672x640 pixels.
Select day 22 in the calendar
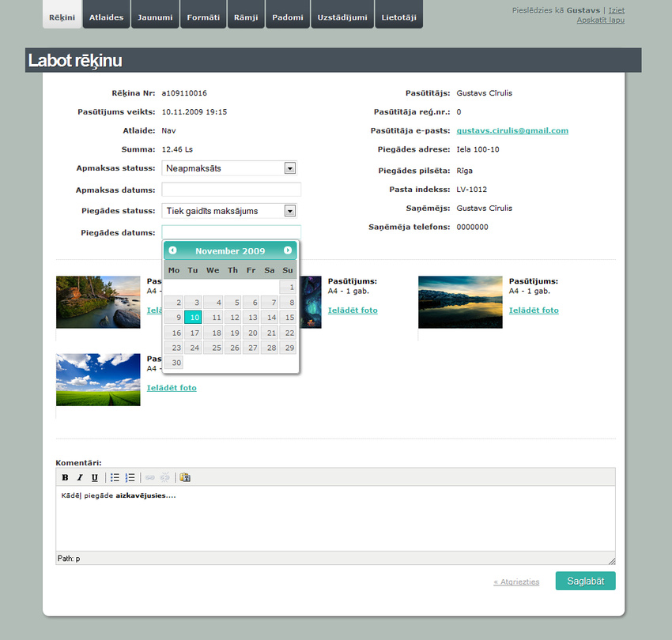288,333
